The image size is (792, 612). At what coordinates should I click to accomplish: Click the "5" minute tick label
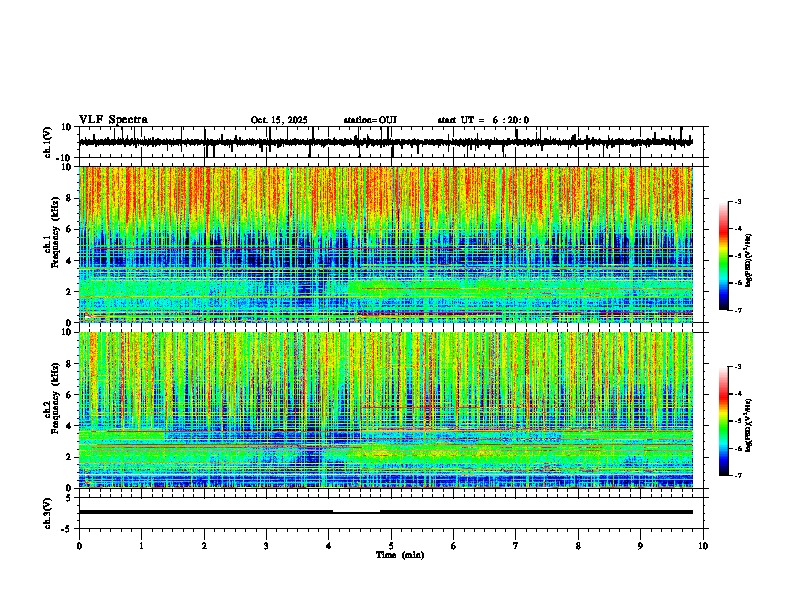click(x=391, y=546)
